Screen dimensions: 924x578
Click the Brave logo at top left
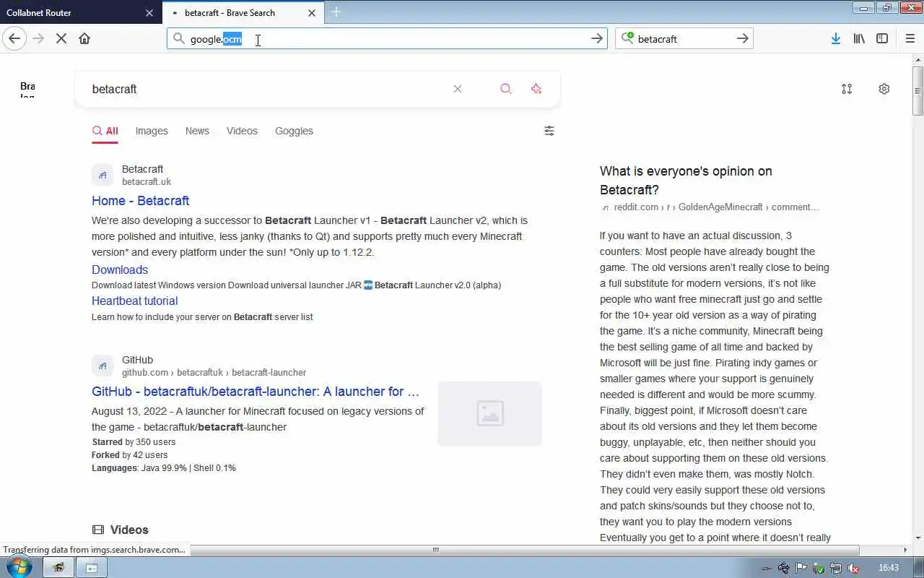(x=27, y=89)
